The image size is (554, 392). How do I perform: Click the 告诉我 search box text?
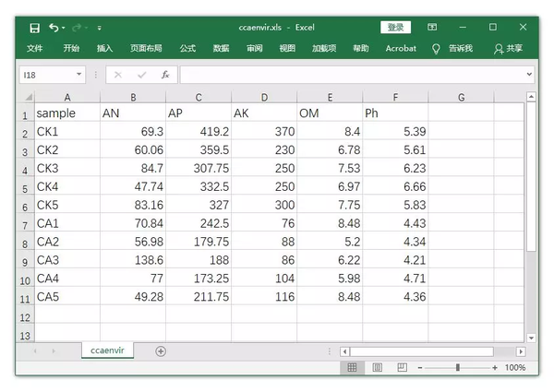pyautogui.click(x=461, y=48)
